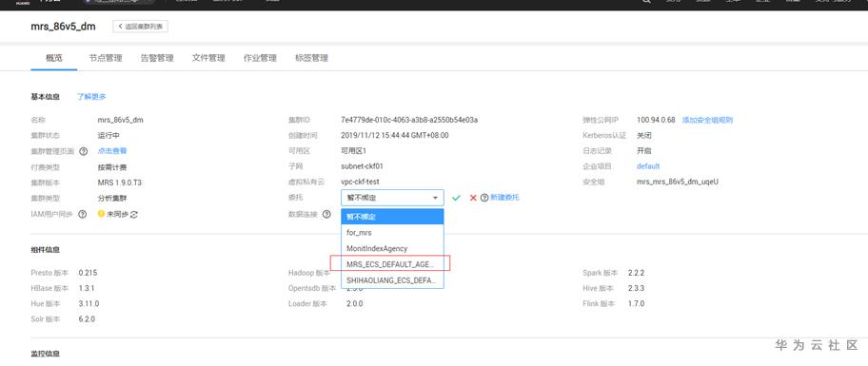
Task: Click the Presto version value 0.215
Action: point(88,273)
